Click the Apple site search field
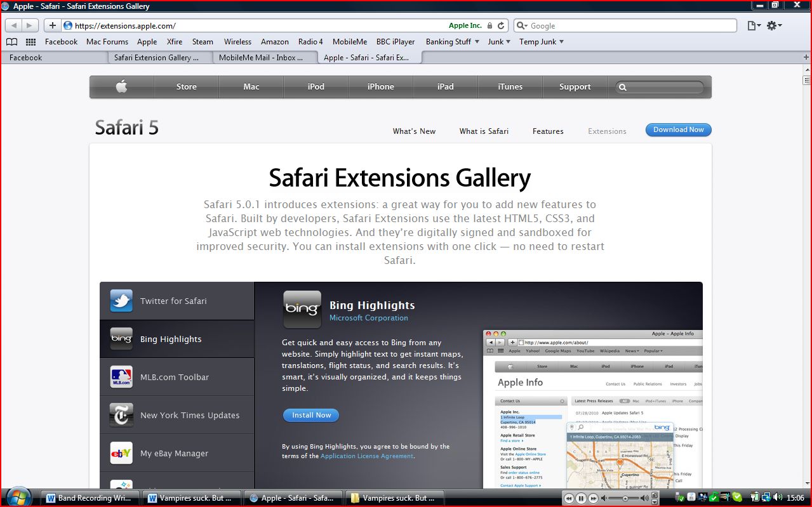 [660, 87]
